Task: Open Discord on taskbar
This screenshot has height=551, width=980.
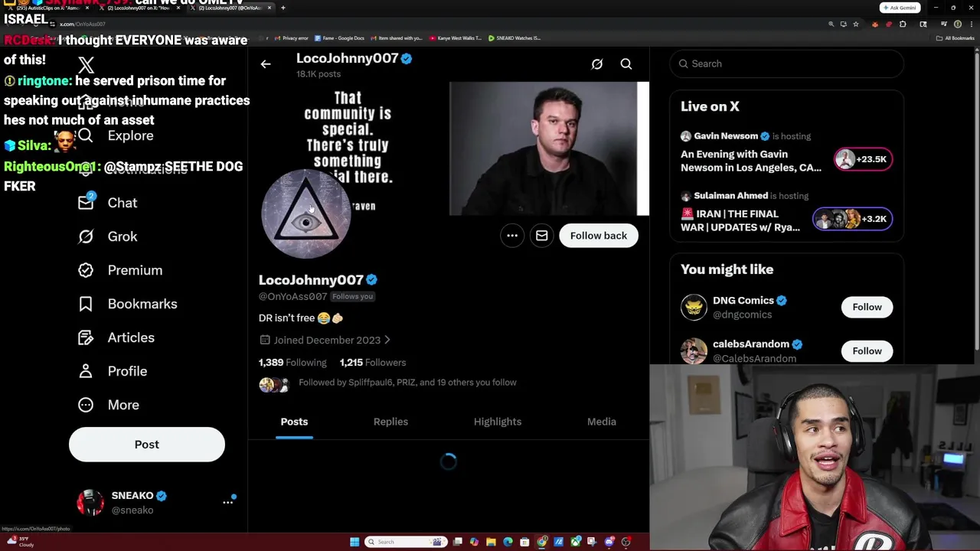Action: coord(609,542)
